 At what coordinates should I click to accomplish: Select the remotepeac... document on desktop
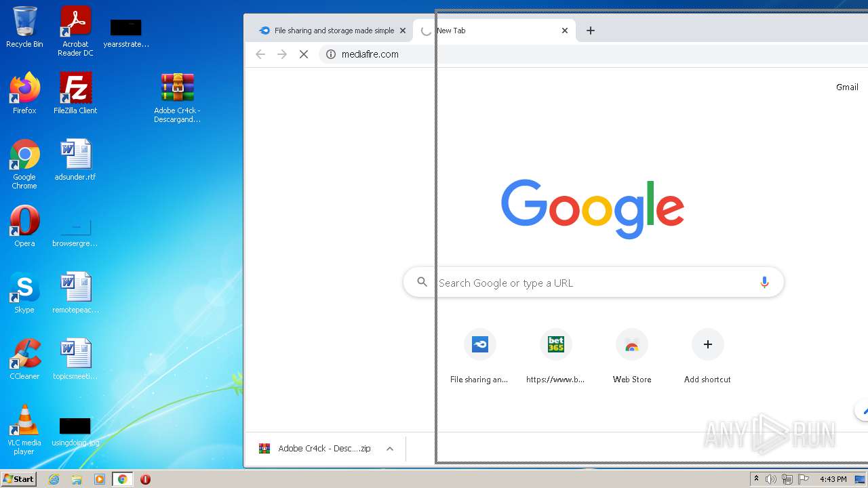75,293
